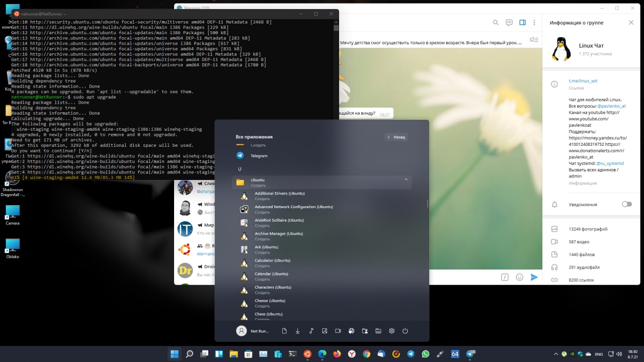Open Telegram from all apps list
Viewport: 644px width, 362px height.
(x=322, y=156)
